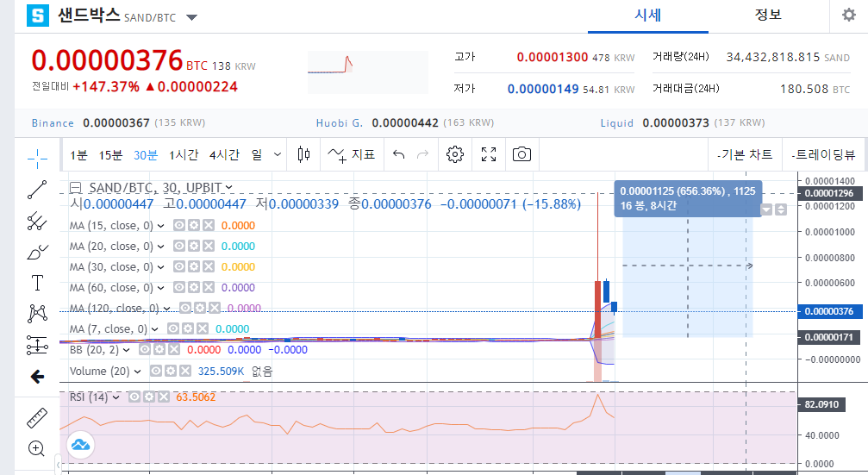Expand the SAND/BTC, 30, UPBIT legend

(228, 188)
